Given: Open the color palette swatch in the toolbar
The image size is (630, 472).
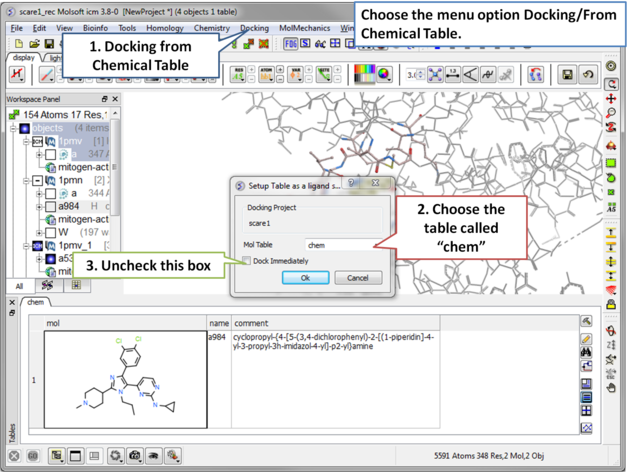Looking at the screenshot, I should [365, 75].
